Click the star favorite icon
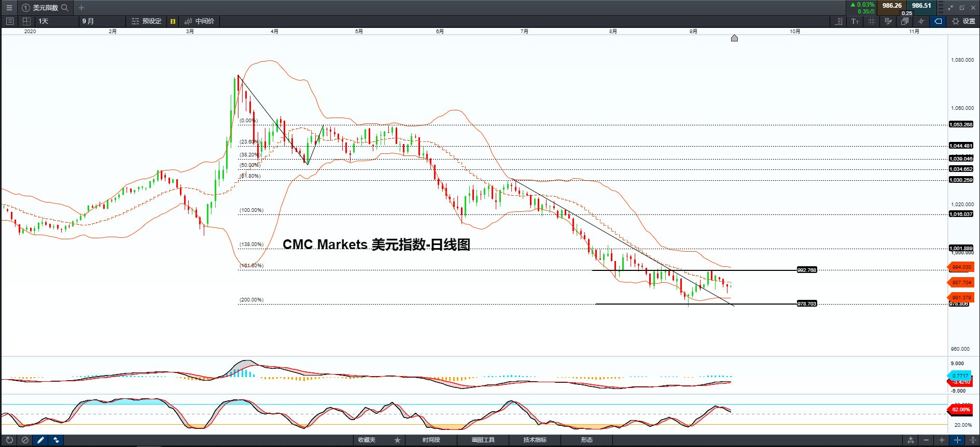The image size is (980, 447). (397, 440)
